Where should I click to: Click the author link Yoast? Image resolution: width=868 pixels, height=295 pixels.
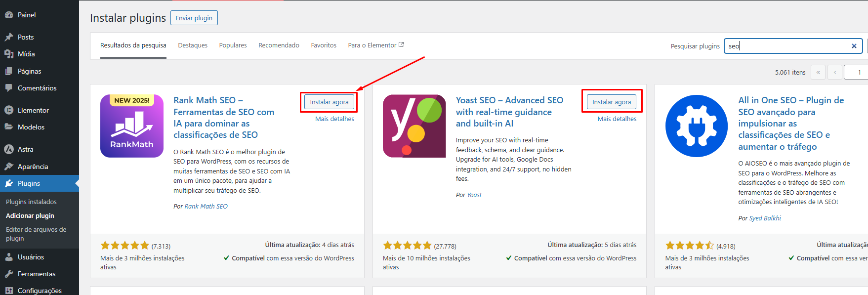point(474,195)
